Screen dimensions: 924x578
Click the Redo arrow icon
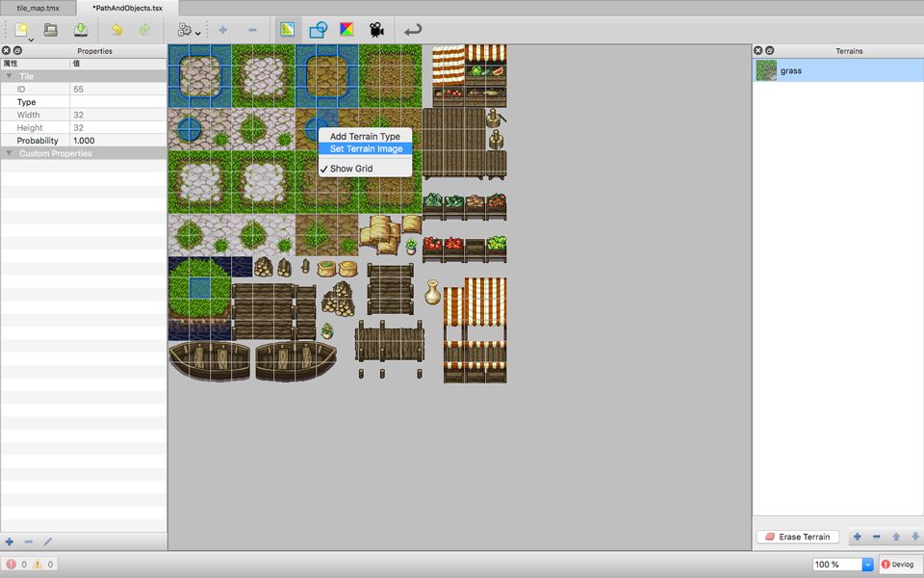(145, 30)
